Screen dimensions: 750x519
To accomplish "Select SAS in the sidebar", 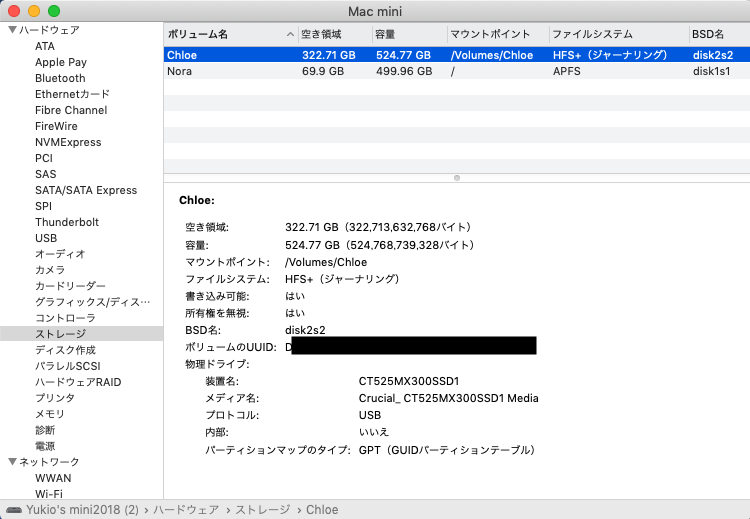I will coord(45,174).
